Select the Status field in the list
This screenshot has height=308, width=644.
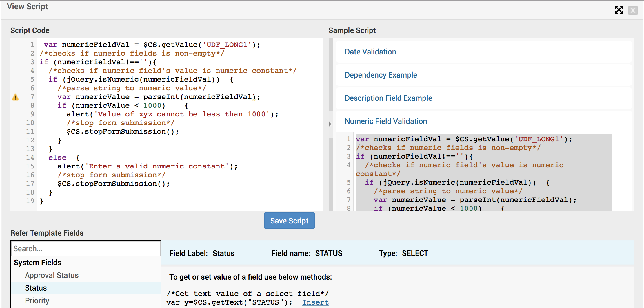(86, 288)
